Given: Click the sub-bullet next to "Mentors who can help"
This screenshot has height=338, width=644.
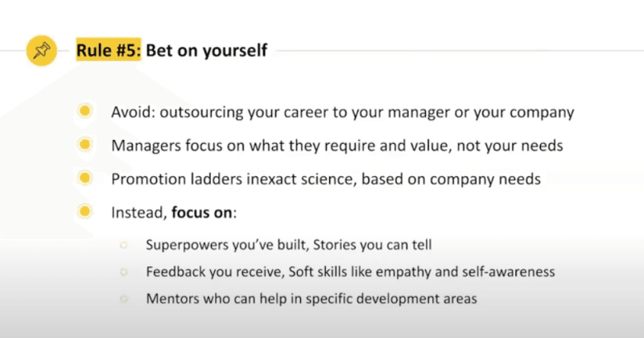Looking at the screenshot, I should click(123, 298).
